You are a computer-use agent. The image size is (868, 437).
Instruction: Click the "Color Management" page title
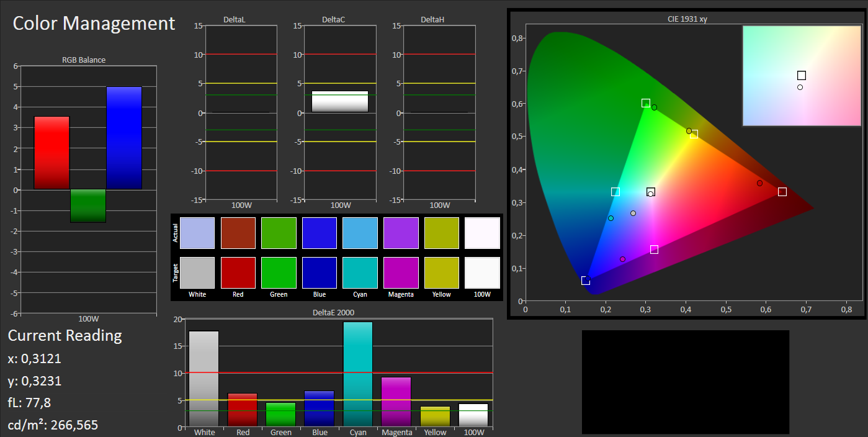click(94, 24)
